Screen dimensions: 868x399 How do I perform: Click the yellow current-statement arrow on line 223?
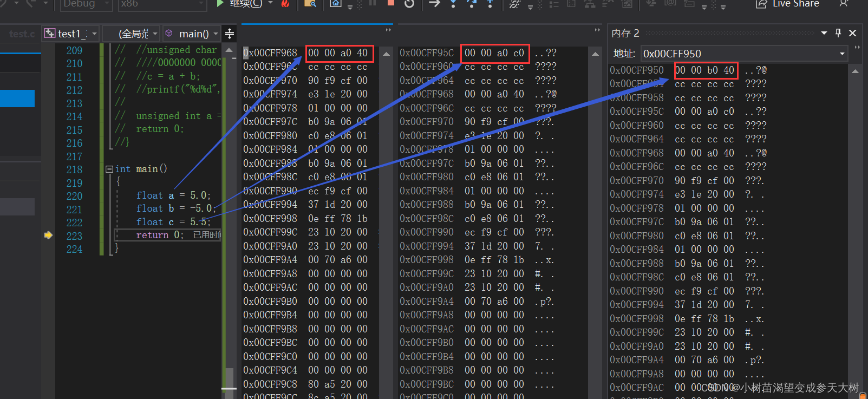[48, 235]
